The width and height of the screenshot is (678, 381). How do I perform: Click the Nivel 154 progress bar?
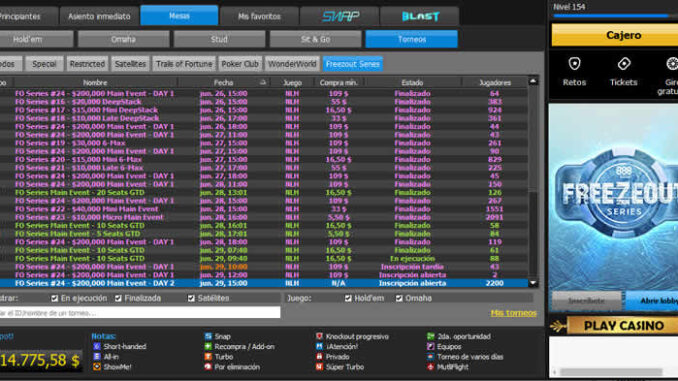pyautogui.click(x=615, y=16)
